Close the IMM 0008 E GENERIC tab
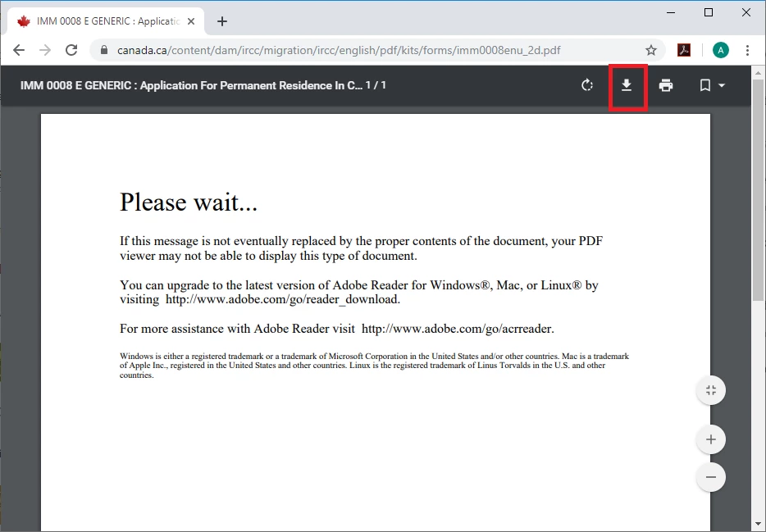The height and width of the screenshot is (532, 766). click(191, 21)
